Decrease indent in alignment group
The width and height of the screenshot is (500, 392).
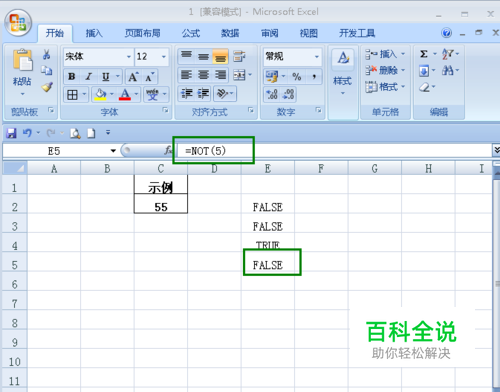tap(186, 94)
